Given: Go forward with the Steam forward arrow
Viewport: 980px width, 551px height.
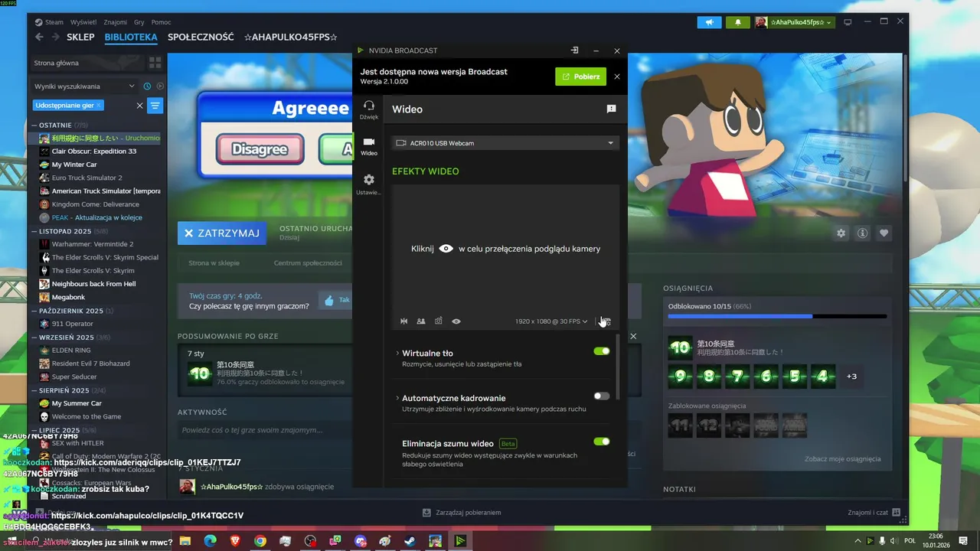Looking at the screenshot, I should pyautogui.click(x=55, y=37).
